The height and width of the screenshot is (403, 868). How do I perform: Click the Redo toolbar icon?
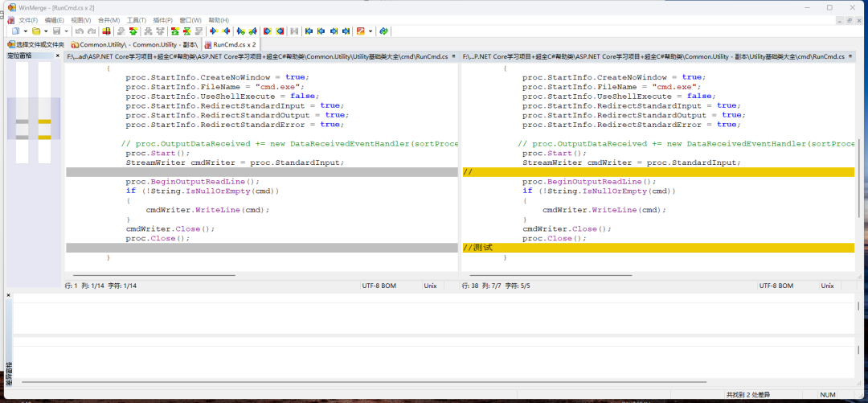click(91, 31)
